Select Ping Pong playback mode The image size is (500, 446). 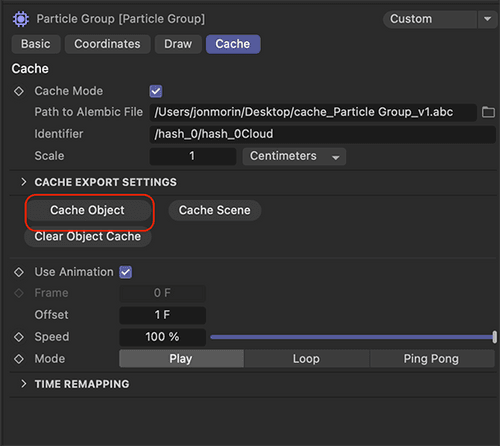[432, 359]
